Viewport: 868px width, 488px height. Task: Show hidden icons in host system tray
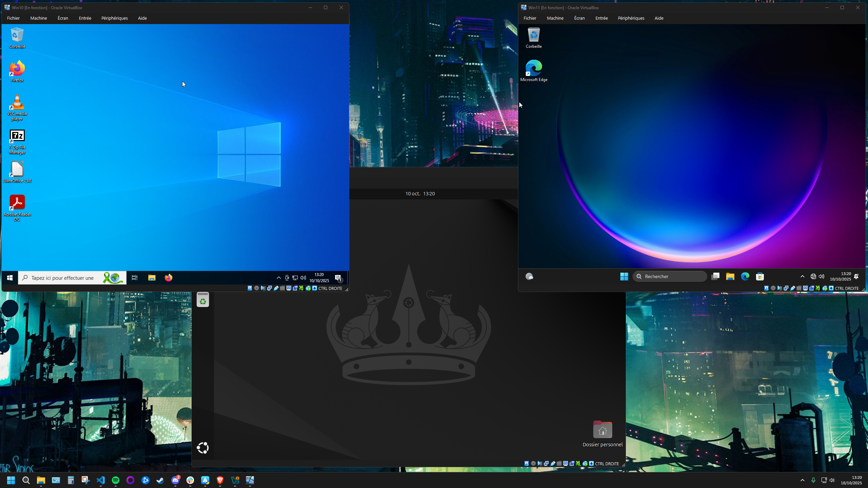click(802, 480)
